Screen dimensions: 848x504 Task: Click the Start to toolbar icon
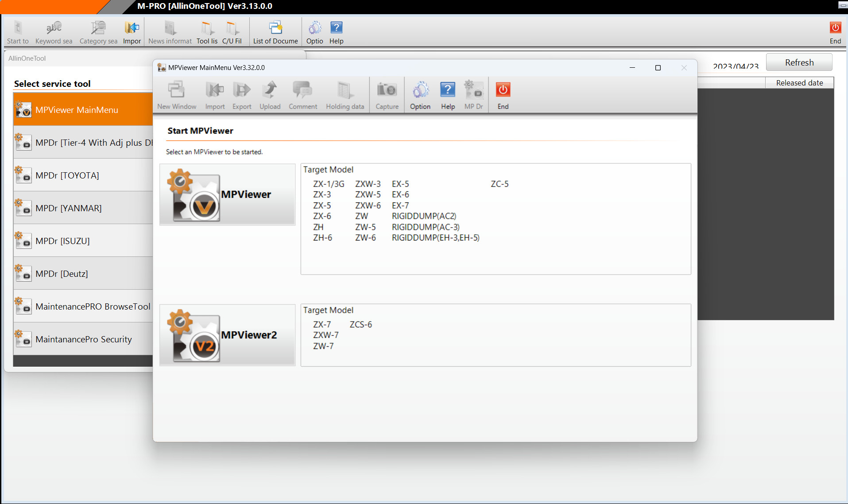click(18, 32)
